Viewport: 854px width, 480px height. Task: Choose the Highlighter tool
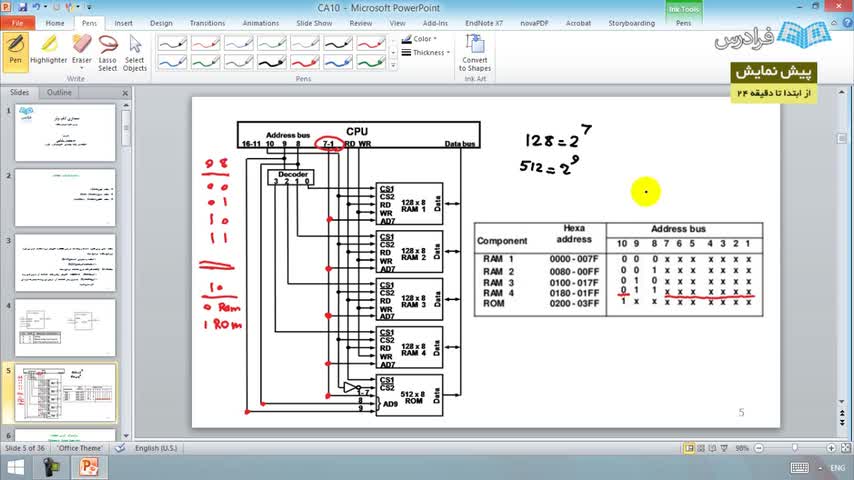(48, 50)
